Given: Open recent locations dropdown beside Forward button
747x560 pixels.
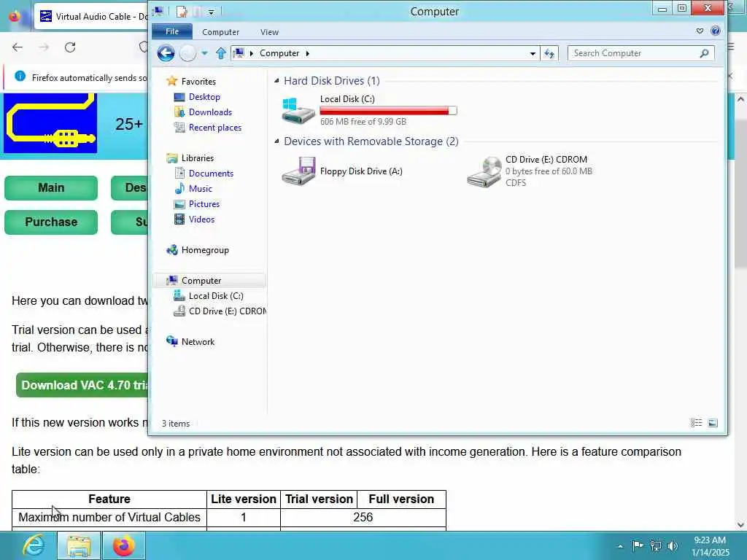Looking at the screenshot, I should click(x=204, y=52).
